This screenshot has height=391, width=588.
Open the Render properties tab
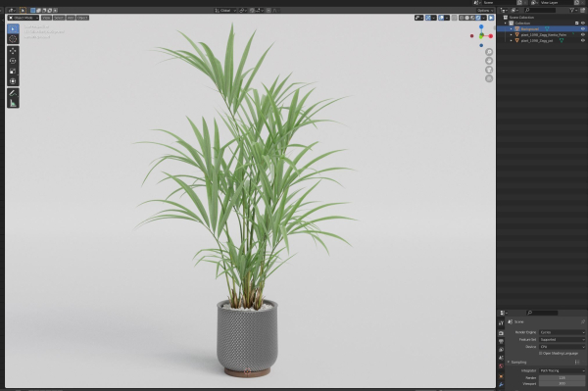(502, 333)
